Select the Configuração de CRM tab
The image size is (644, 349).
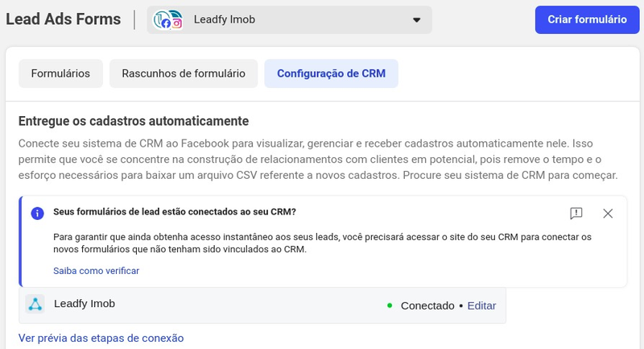pos(331,73)
